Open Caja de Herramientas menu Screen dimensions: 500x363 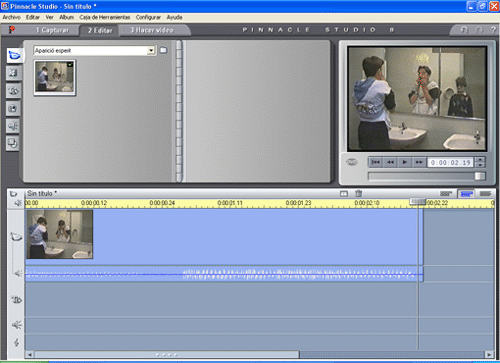105,17
